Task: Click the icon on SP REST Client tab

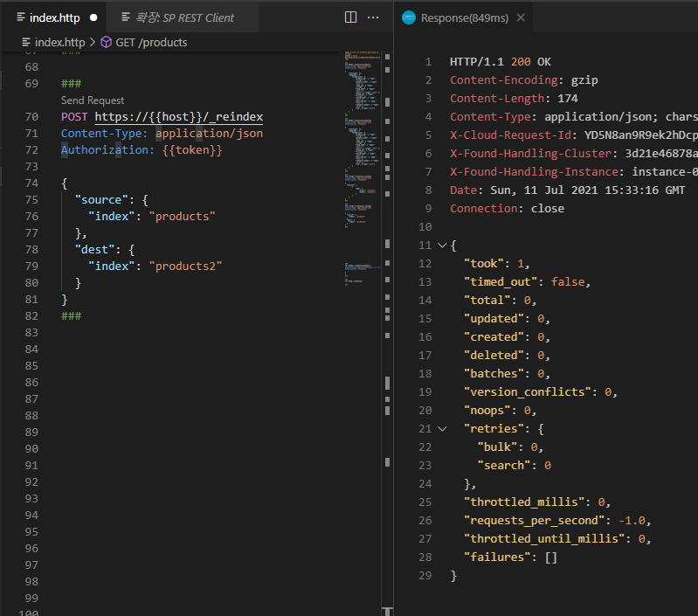Action: [127, 17]
